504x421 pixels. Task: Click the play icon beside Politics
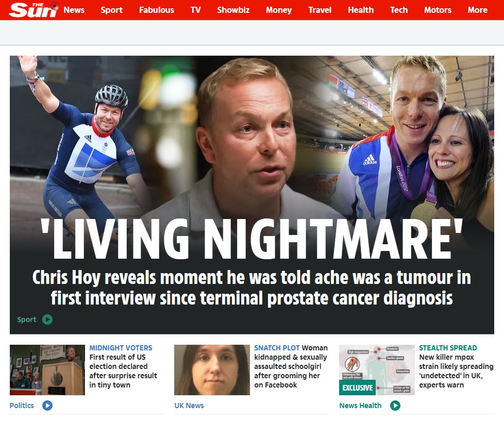click(x=47, y=406)
